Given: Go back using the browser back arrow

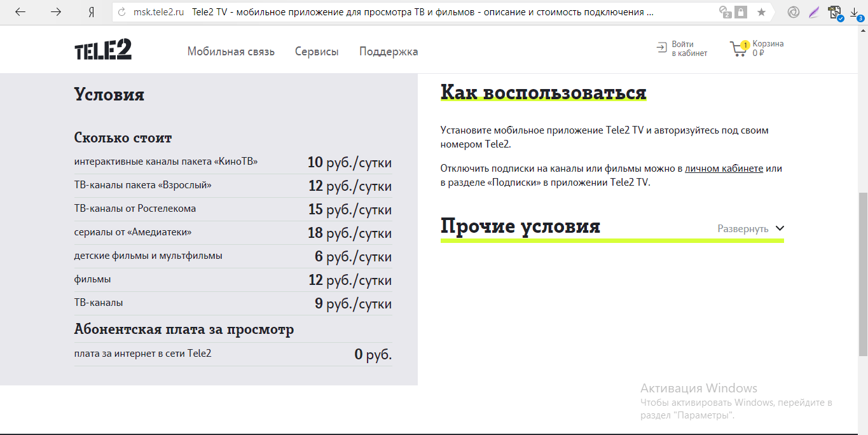Looking at the screenshot, I should 20,12.
